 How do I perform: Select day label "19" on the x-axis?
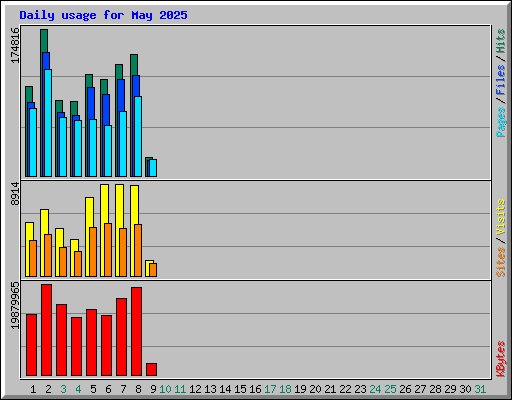pos(300,389)
